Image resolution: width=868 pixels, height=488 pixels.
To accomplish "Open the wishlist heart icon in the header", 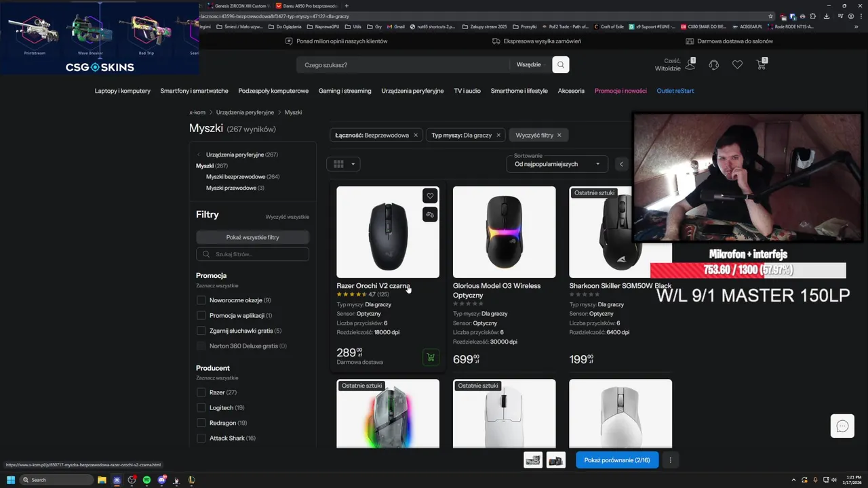I will click(737, 65).
